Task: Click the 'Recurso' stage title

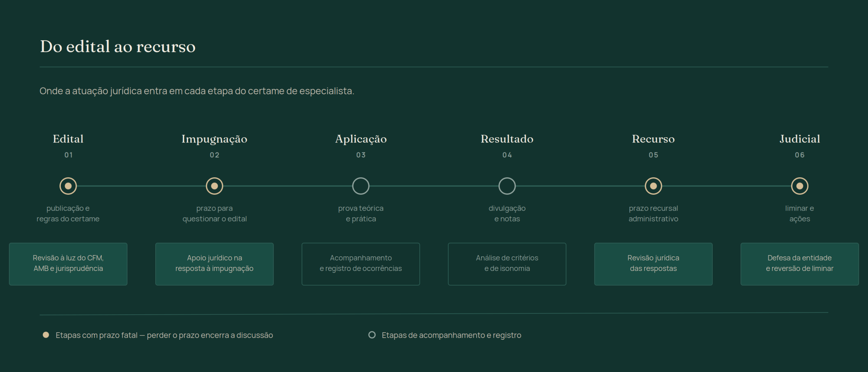Action: [x=653, y=139]
